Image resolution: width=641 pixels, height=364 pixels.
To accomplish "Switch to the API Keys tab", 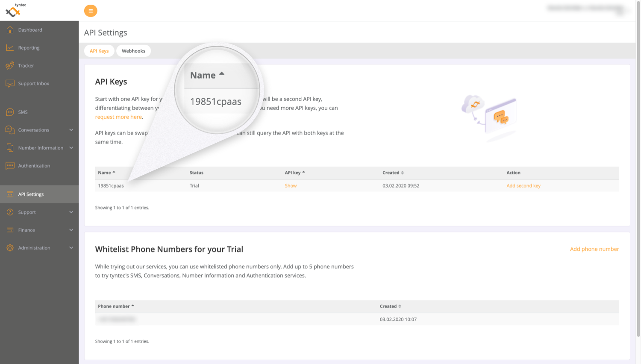I will click(x=99, y=51).
